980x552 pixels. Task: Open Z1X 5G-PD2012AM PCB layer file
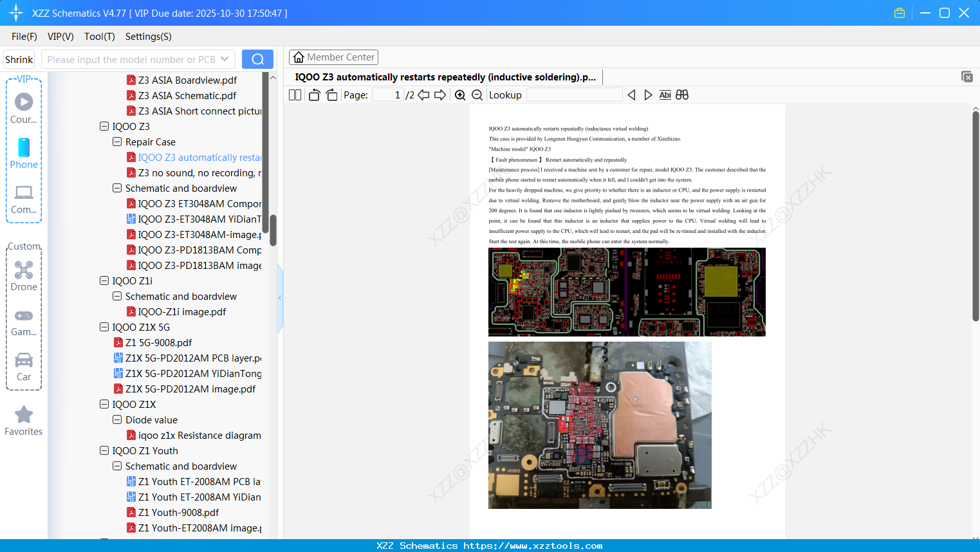click(x=187, y=358)
